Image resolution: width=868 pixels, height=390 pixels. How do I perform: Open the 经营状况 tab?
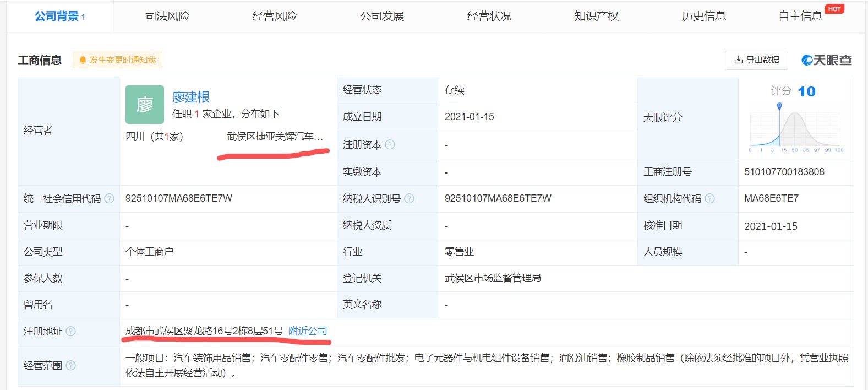[x=489, y=17]
